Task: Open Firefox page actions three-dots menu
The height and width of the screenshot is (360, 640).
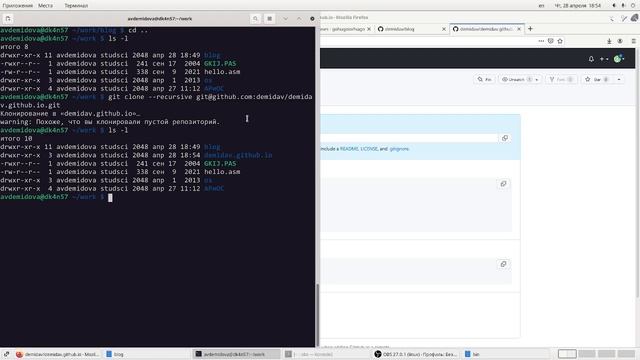Action: pos(541,41)
